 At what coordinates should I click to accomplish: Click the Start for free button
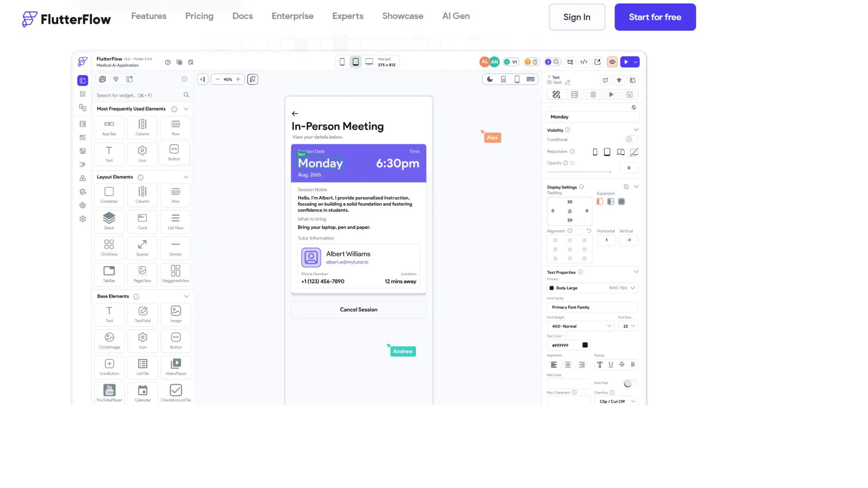click(655, 17)
